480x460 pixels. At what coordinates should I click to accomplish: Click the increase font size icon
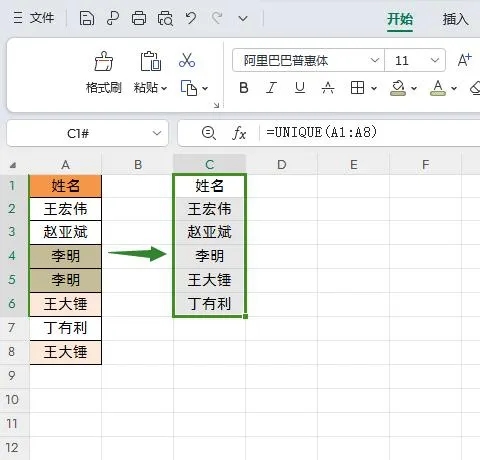coord(464,60)
